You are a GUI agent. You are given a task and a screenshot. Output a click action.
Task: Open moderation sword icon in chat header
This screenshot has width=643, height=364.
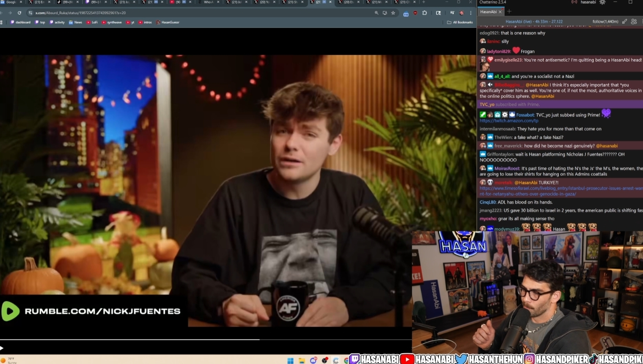624,21
